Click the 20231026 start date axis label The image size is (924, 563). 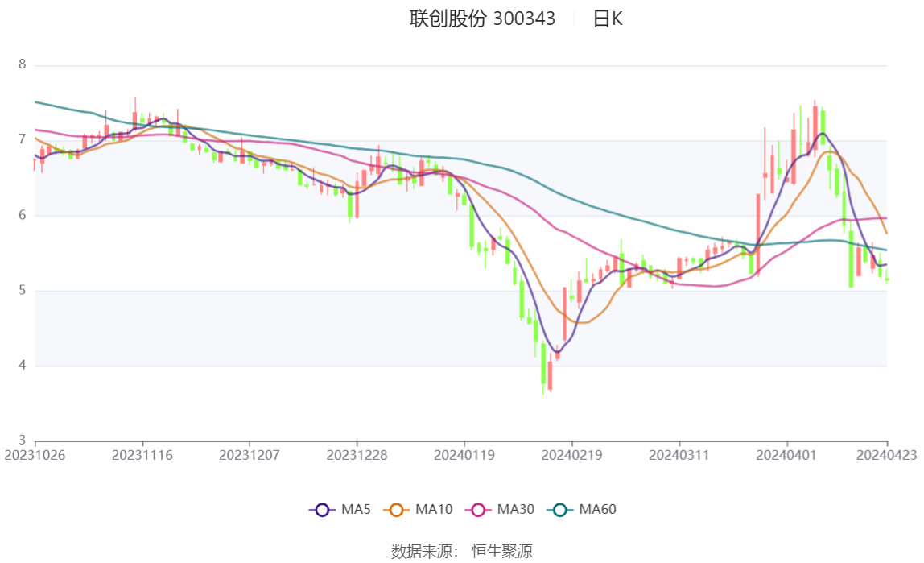click(x=35, y=455)
